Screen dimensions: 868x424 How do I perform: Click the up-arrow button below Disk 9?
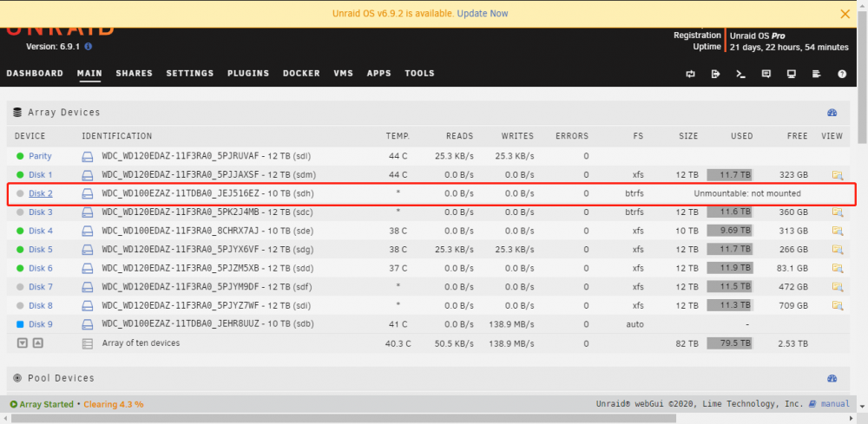37,343
